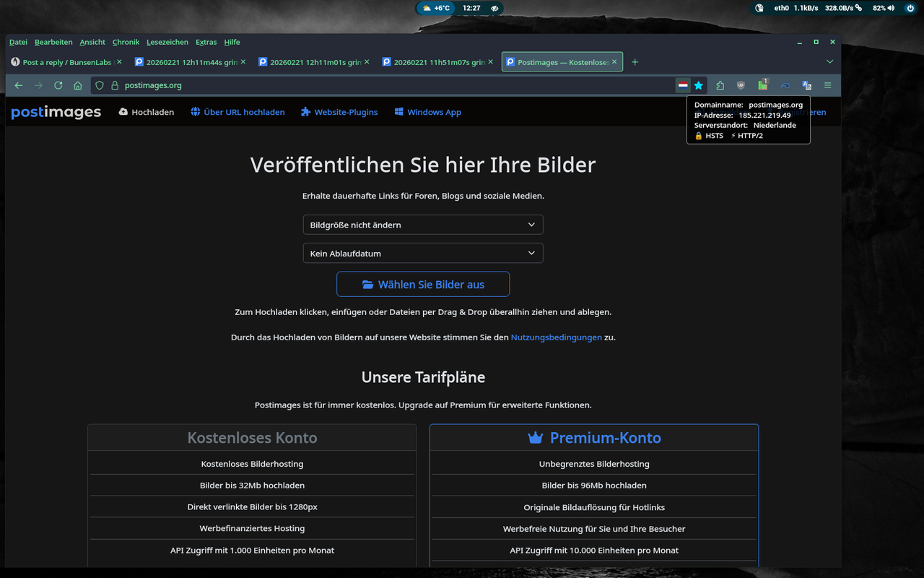The width and height of the screenshot is (924, 578).
Task: Click the HSTS lock entry in popup
Action: pyautogui.click(x=709, y=135)
